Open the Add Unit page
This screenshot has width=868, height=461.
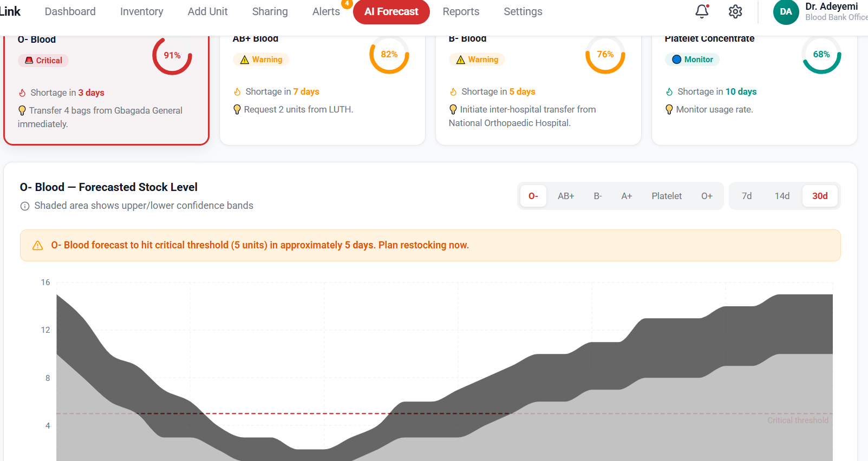pos(207,11)
